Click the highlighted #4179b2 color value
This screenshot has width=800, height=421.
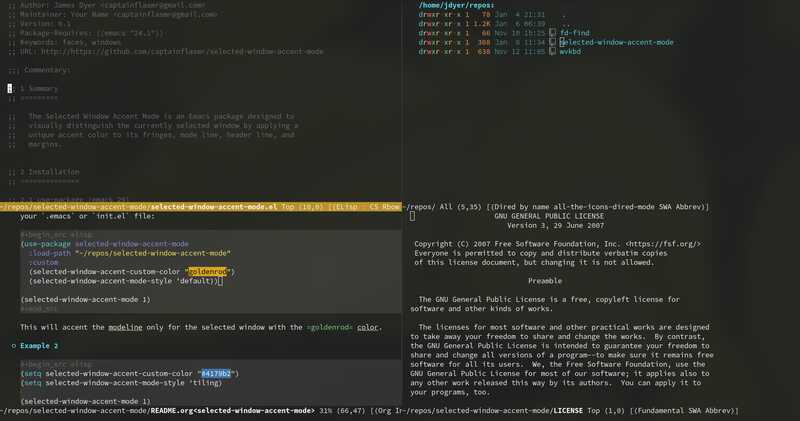[x=215, y=373]
